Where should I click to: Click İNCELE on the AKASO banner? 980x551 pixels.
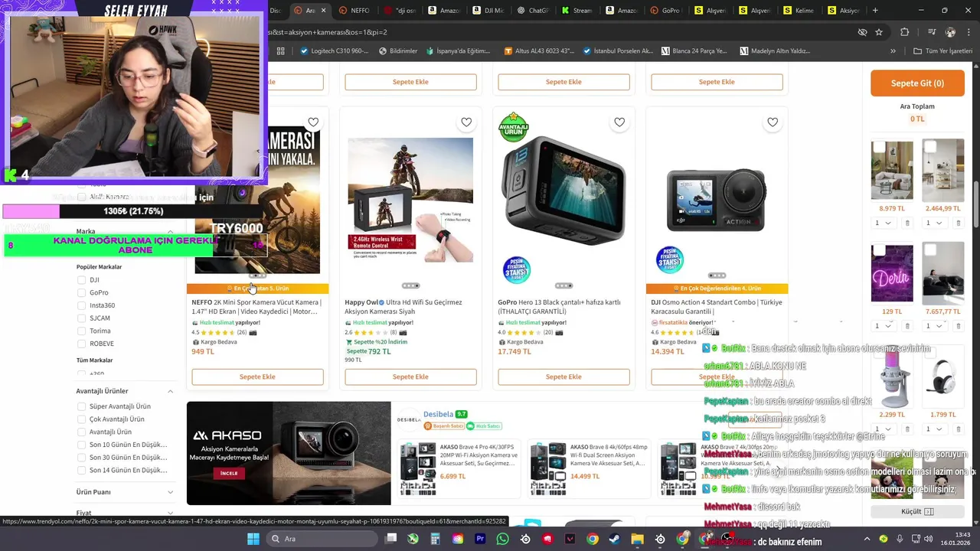[228, 473]
